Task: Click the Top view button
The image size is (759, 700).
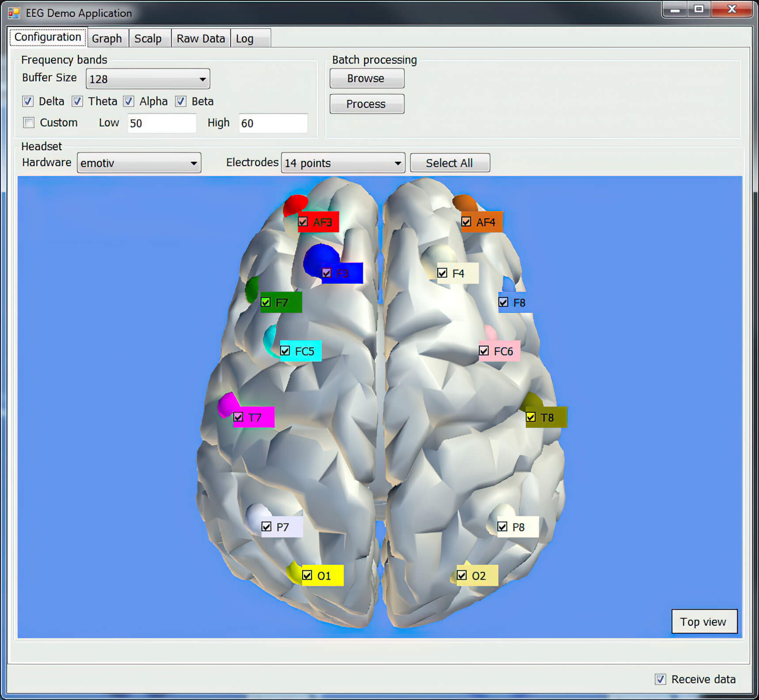Action: click(x=704, y=622)
